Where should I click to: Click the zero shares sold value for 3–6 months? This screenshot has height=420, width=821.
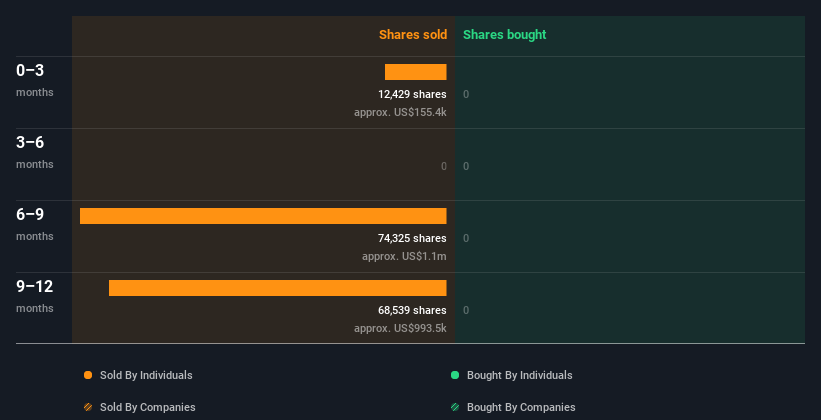coord(443,166)
